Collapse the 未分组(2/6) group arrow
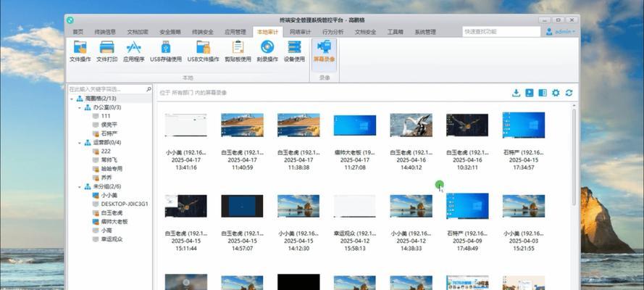Screen dimensions: 644x290 coord(80,186)
